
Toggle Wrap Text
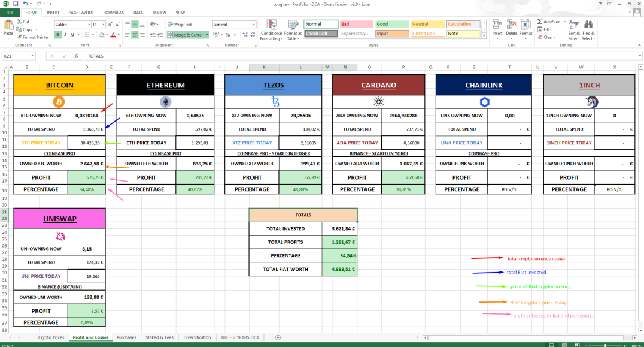click(180, 24)
